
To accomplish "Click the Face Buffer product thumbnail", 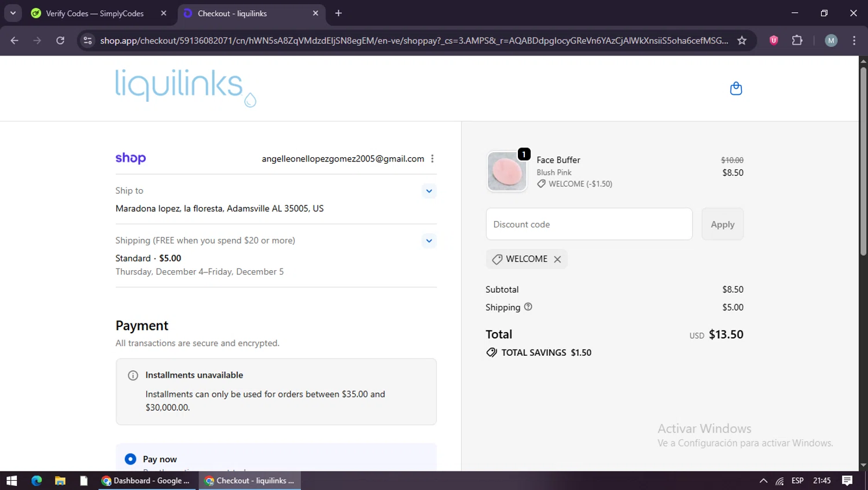I will coord(507,172).
